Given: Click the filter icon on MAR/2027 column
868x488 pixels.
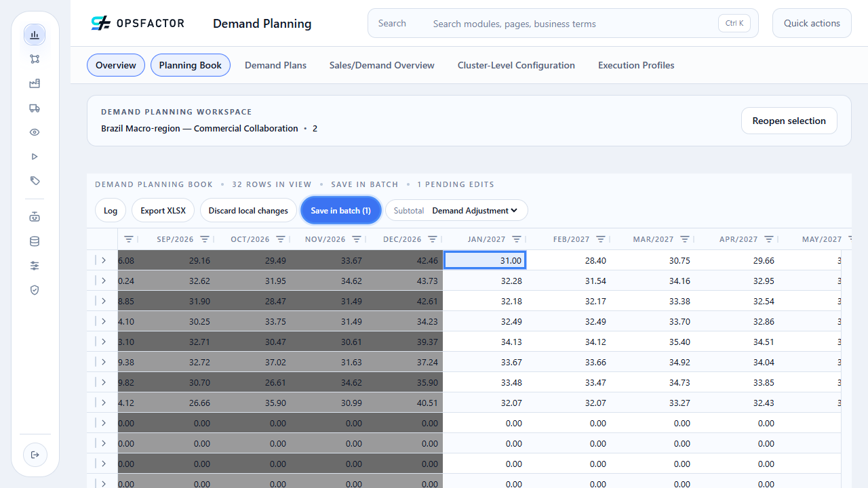Looking at the screenshot, I should [x=685, y=239].
